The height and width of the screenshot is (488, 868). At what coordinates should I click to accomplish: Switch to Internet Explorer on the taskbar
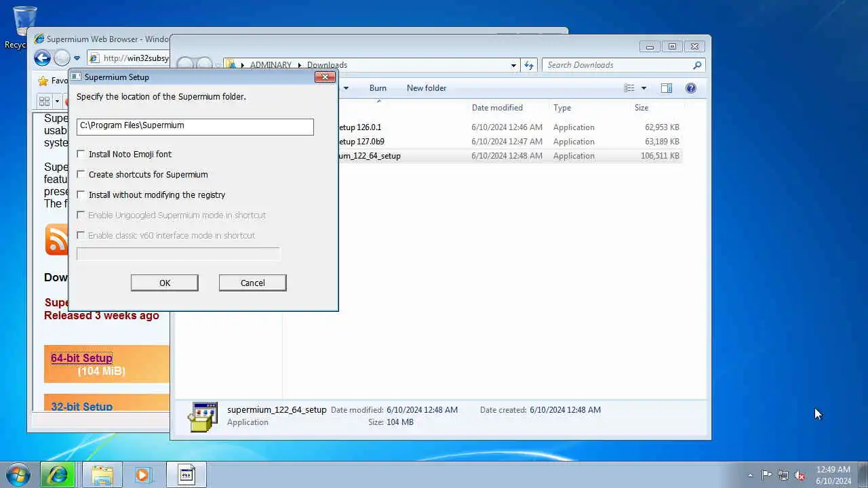pyautogui.click(x=57, y=474)
